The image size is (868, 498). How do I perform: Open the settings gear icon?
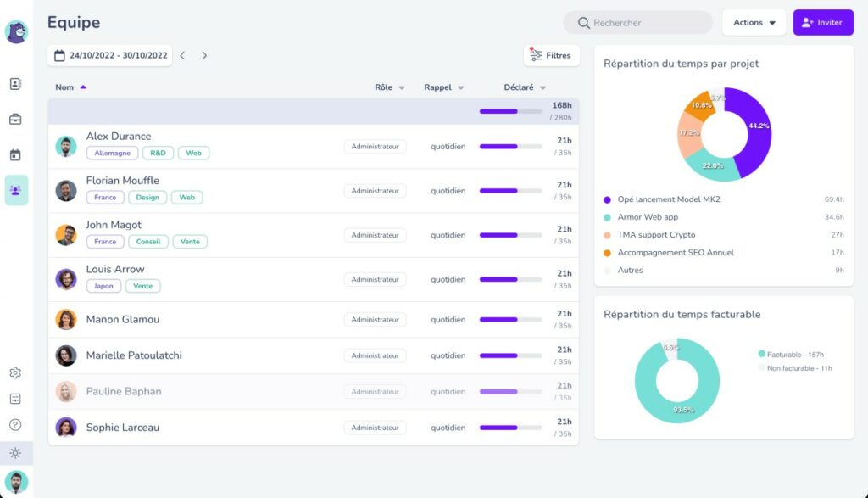click(15, 372)
